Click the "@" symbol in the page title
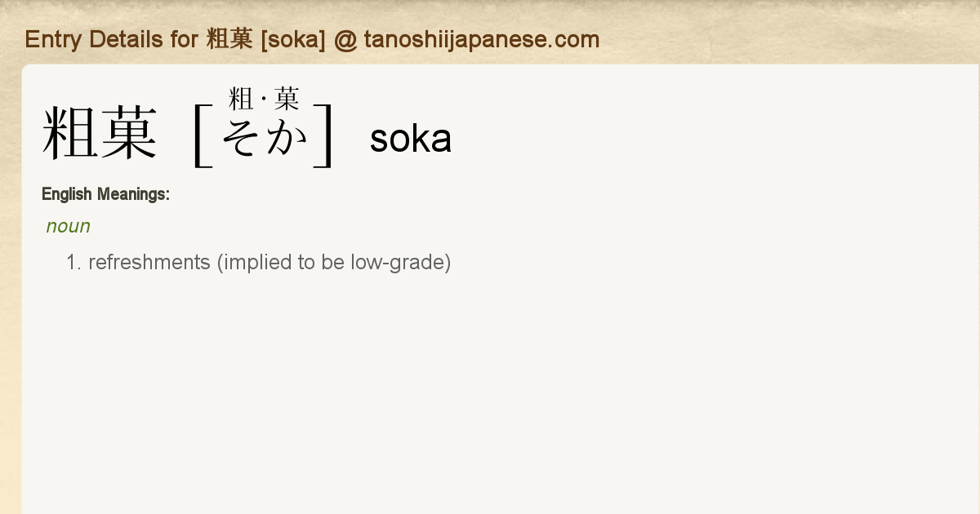 click(x=345, y=39)
